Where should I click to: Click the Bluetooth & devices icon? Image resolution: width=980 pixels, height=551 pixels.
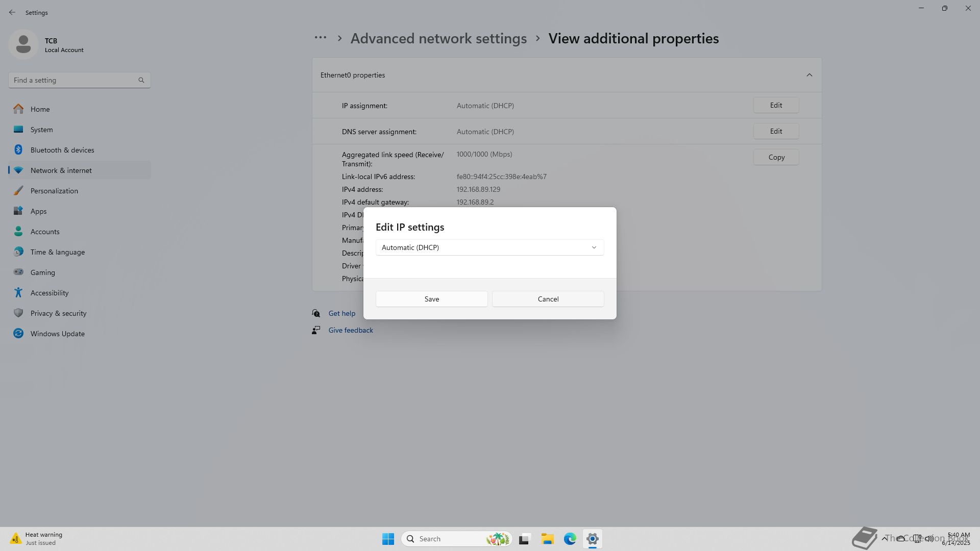18,150
